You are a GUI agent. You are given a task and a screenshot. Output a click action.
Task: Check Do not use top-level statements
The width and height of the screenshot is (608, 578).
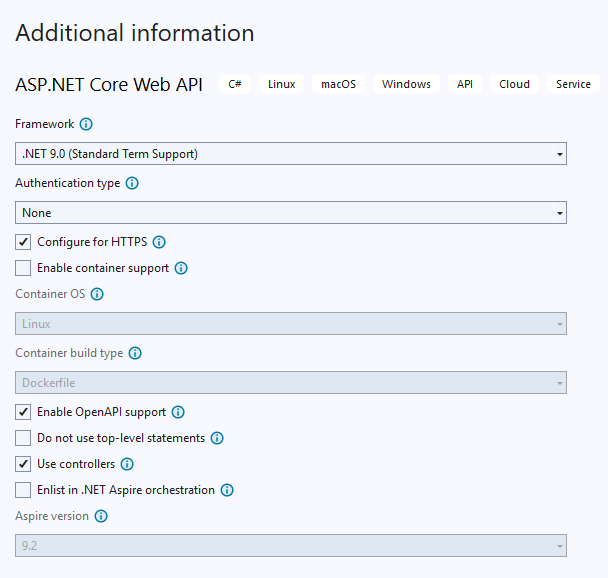(23, 438)
